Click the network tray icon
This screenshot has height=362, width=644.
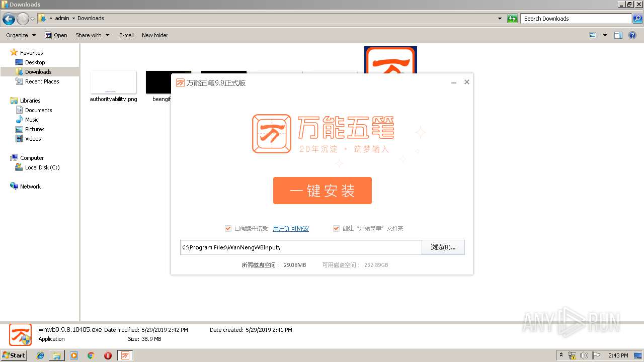point(572,355)
